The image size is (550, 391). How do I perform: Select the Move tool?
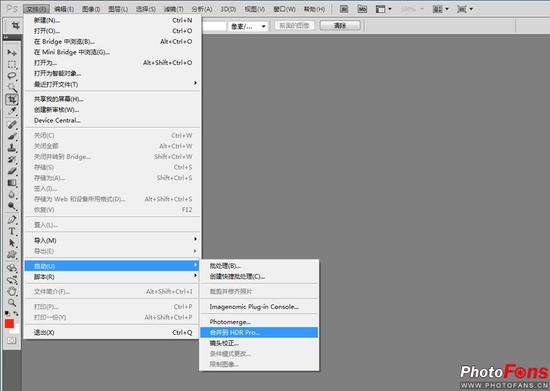[x=12, y=53]
